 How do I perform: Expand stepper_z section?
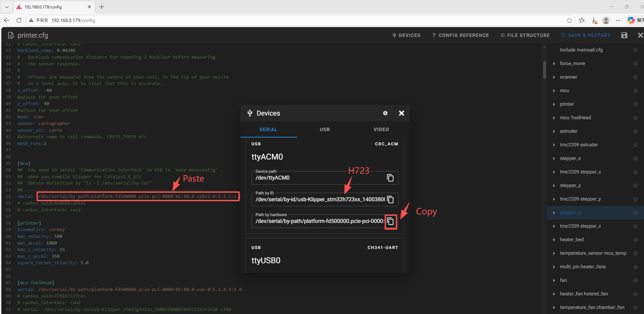point(554,213)
